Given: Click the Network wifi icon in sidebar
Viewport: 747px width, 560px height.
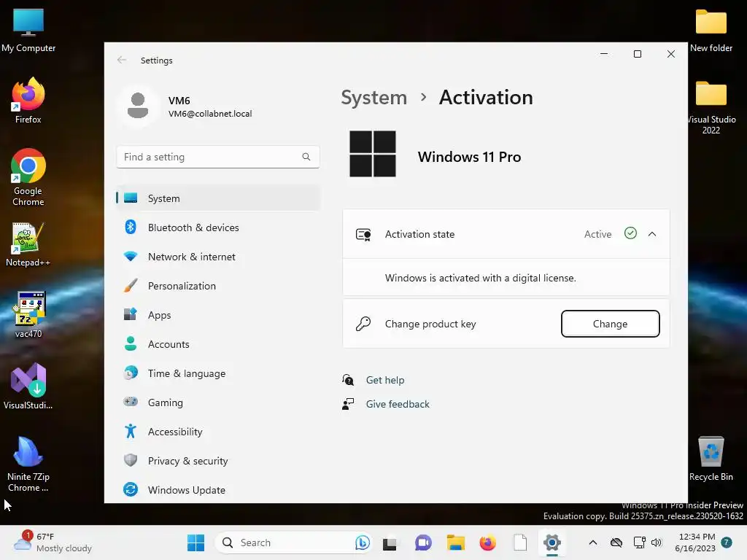Looking at the screenshot, I should [131, 256].
